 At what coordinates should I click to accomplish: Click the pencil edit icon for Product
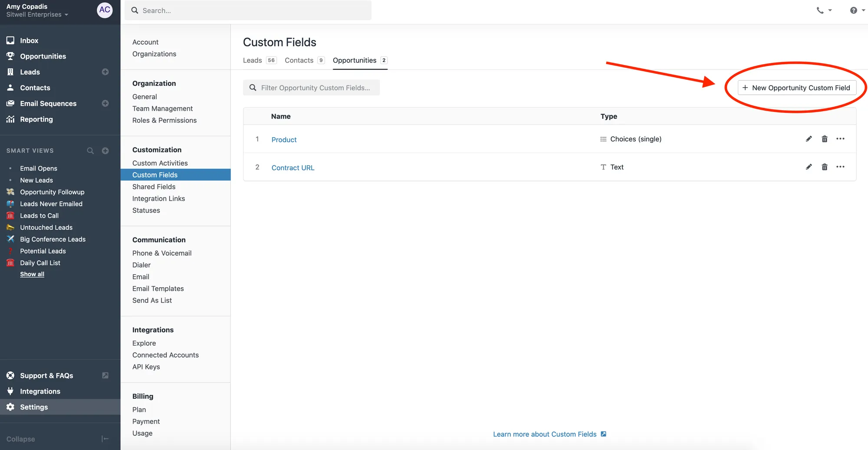pyautogui.click(x=809, y=139)
